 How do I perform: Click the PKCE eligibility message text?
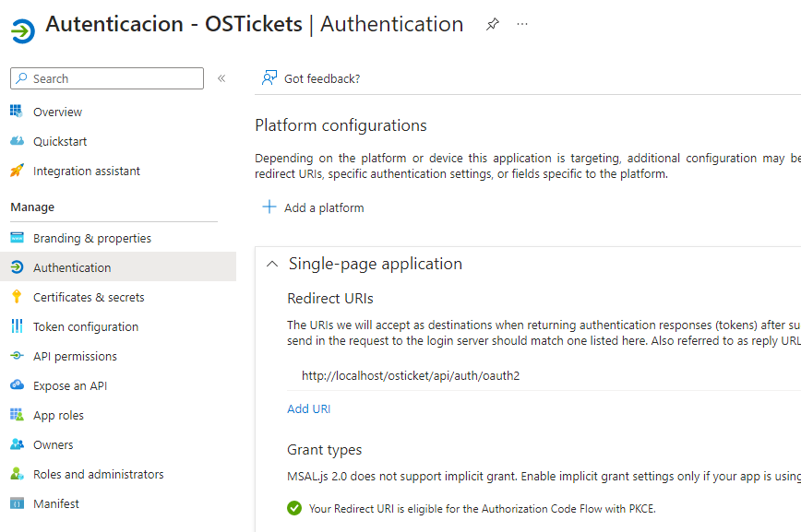tap(483, 509)
